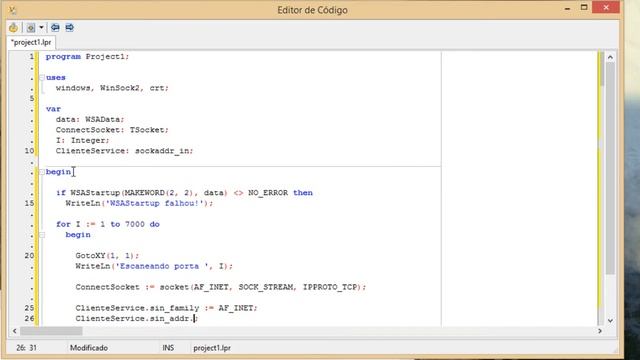Click the 'ConnectSocket: TSocket;' line
640x360 pixels.
[112, 130]
